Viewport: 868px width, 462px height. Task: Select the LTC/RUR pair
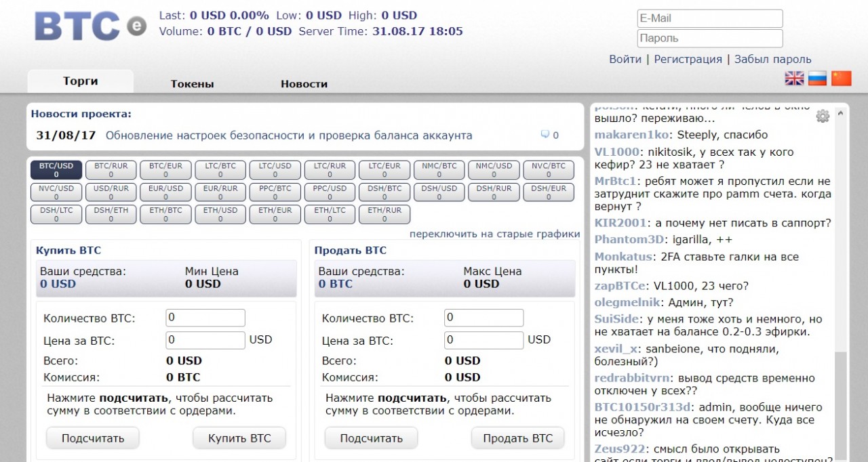click(x=330, y=170)
